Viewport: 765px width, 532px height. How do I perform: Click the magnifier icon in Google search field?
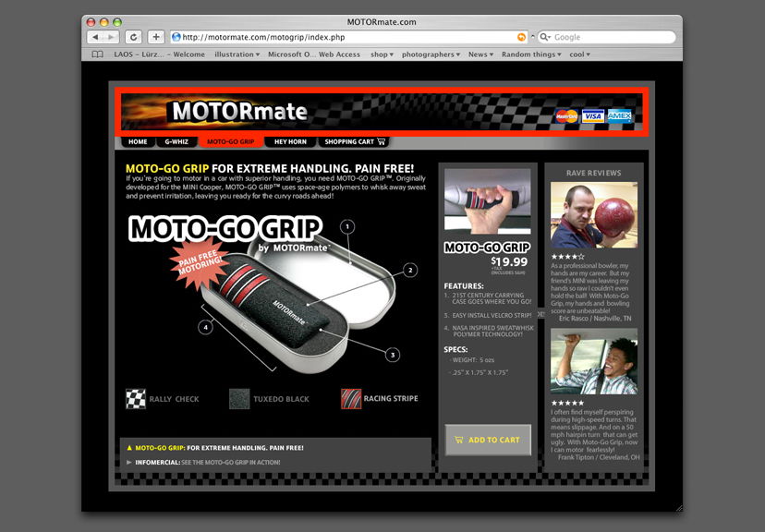545,37
